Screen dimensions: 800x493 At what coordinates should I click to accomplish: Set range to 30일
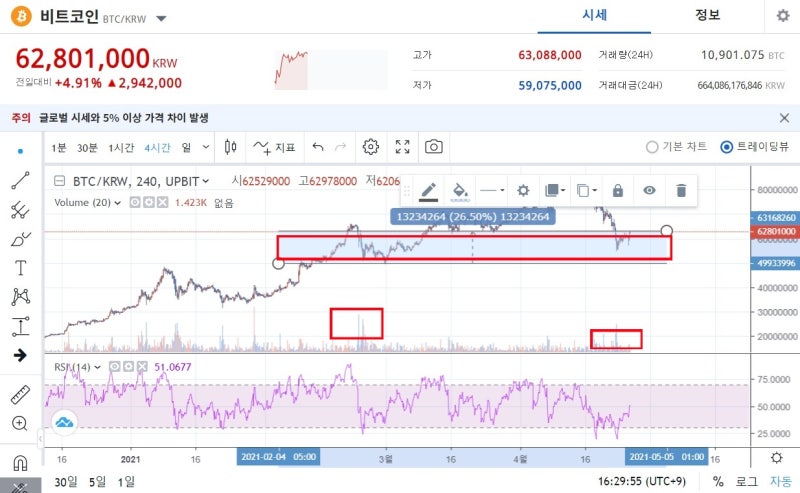66,481
